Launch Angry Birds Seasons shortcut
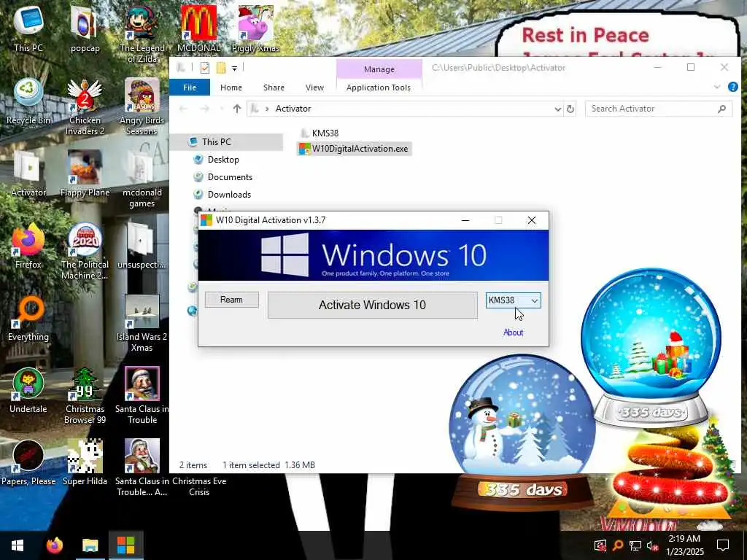 pos(142,106)
